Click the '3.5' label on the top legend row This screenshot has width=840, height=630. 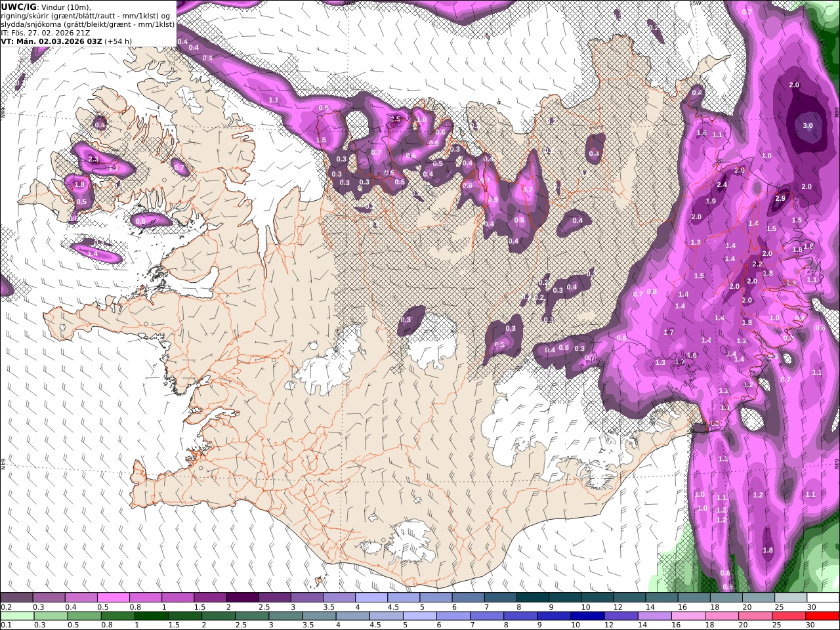(x=328, y=607)
